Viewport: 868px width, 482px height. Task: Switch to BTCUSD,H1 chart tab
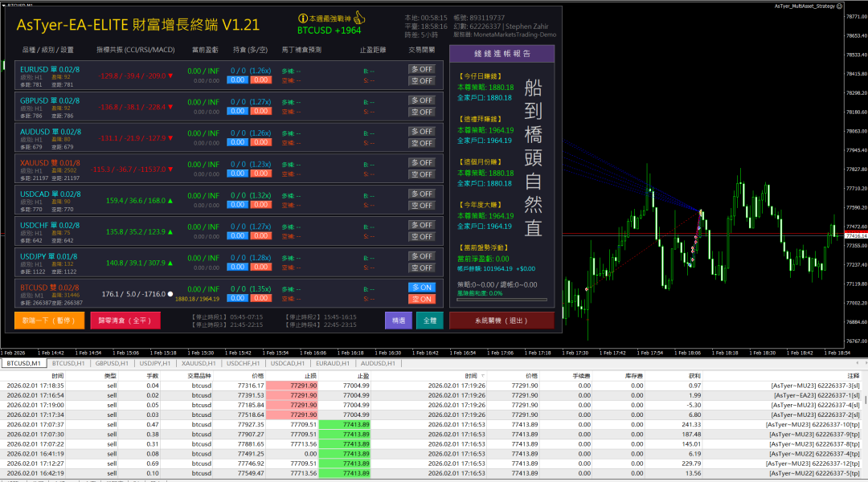click(68, 364)
